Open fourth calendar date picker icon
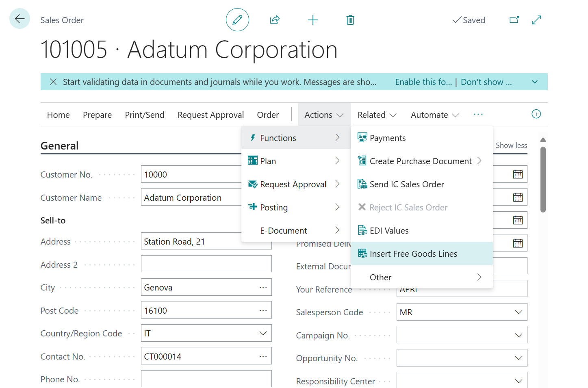The image size is (588, 388). [x=518, y=243]
